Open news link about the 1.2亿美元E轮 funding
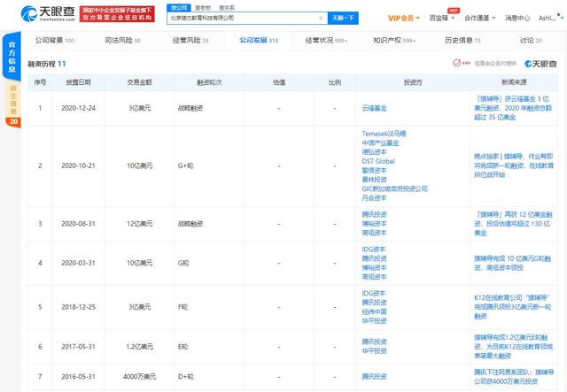The height and width of the screenshot is (392, 567). click(x=513, y=347)
